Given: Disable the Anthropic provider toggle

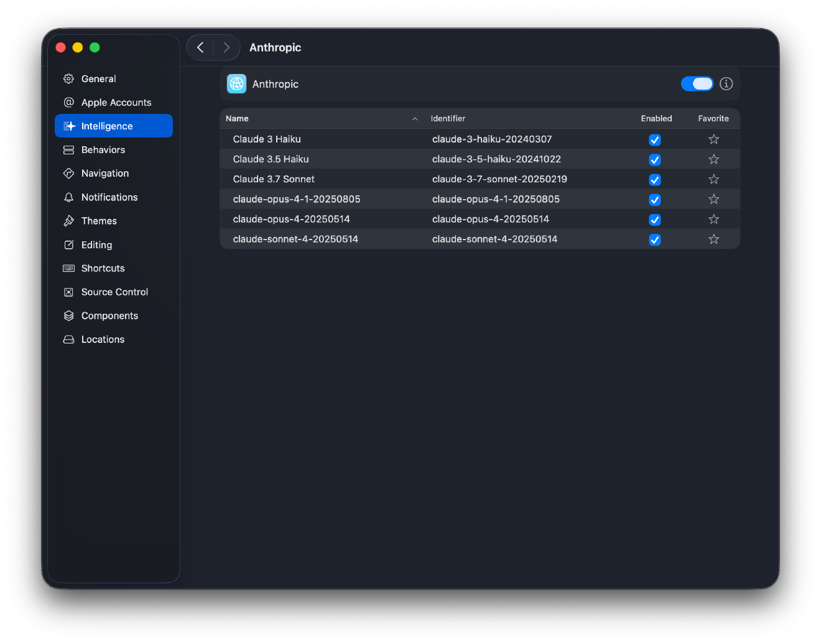Looking at the screenshot, I should coord(697,83).
